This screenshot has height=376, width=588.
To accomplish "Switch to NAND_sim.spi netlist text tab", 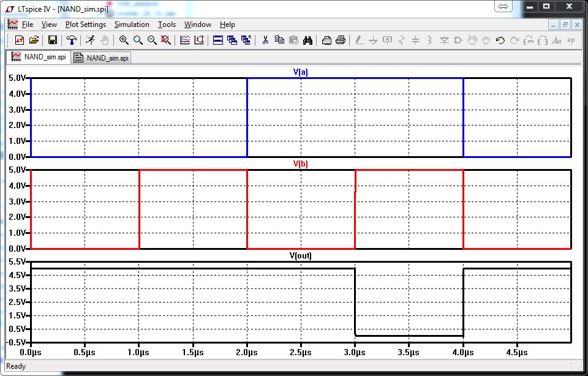I will point(101,58).
